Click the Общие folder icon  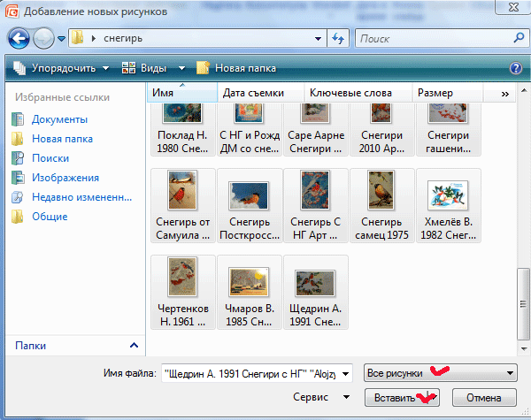pyautogui.click(x=18, y=217)
